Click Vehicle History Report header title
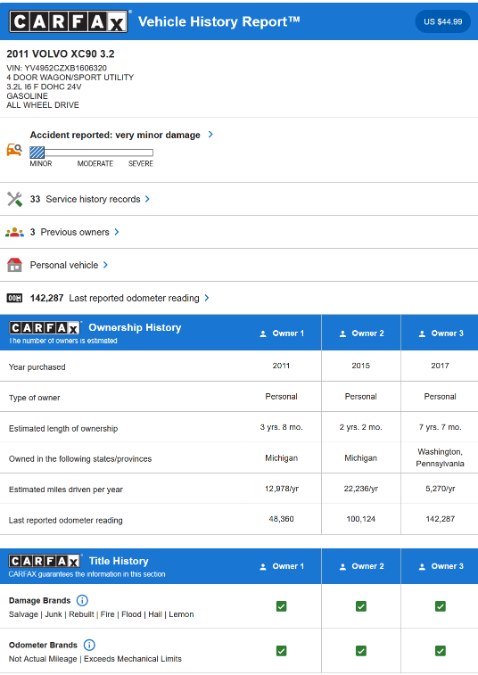 click(x=219, y=22)
